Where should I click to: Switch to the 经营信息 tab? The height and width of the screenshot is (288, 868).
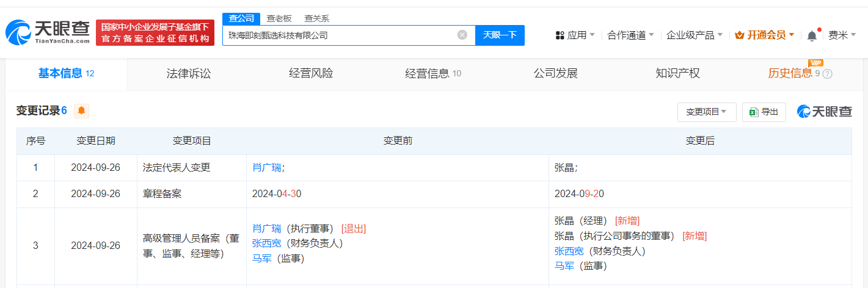coord(433,74)
